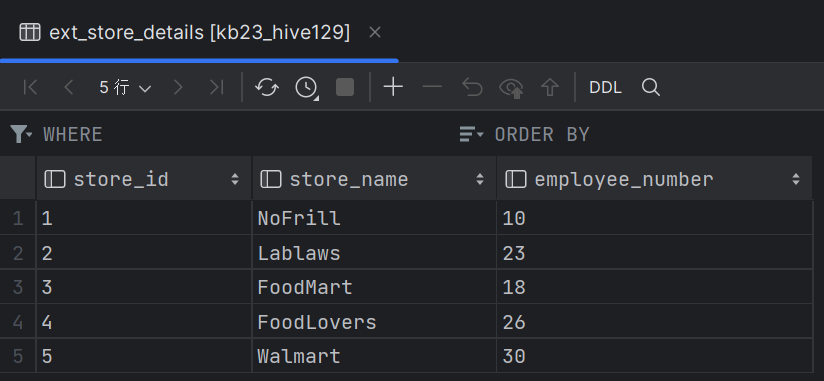Image resolution: width=824 pixels, height=381 pixels.
Task: Select the store_name column header
Action: [x=374, y=179]
